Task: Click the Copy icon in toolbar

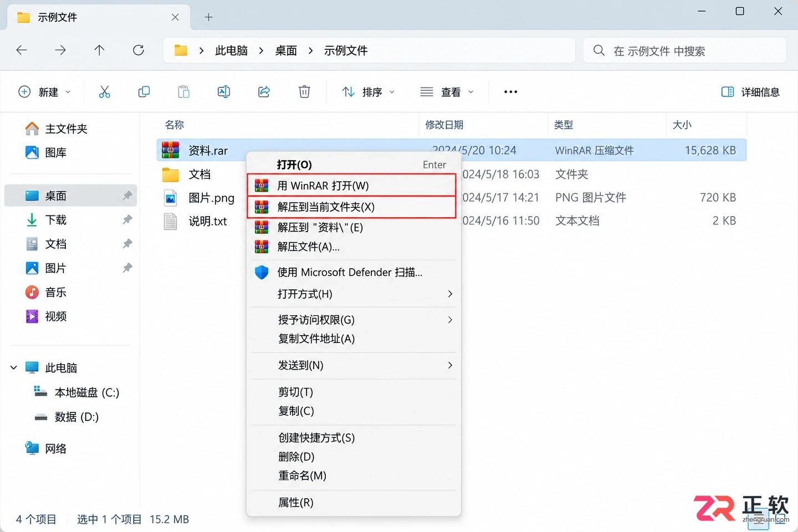Action: 144,92
